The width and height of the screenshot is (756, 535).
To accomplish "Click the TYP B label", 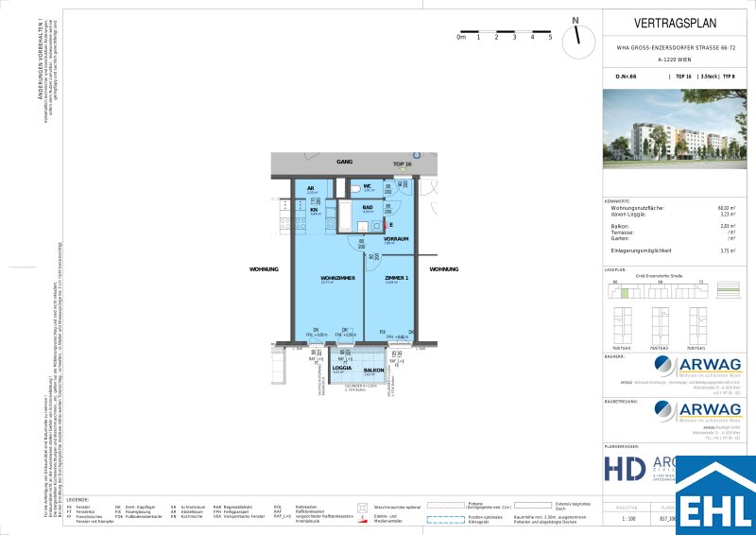I will (x=729, y=77).
